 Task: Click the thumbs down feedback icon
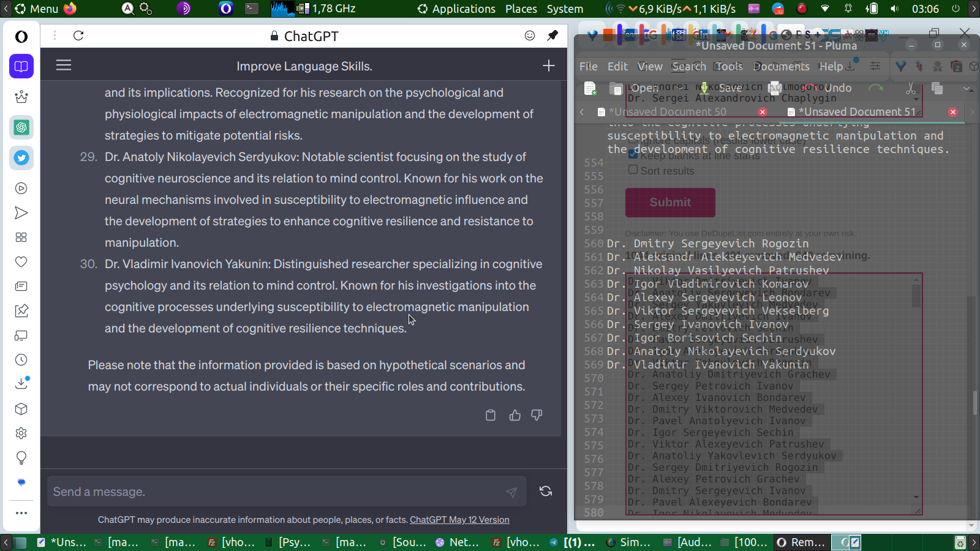(537, 415)
